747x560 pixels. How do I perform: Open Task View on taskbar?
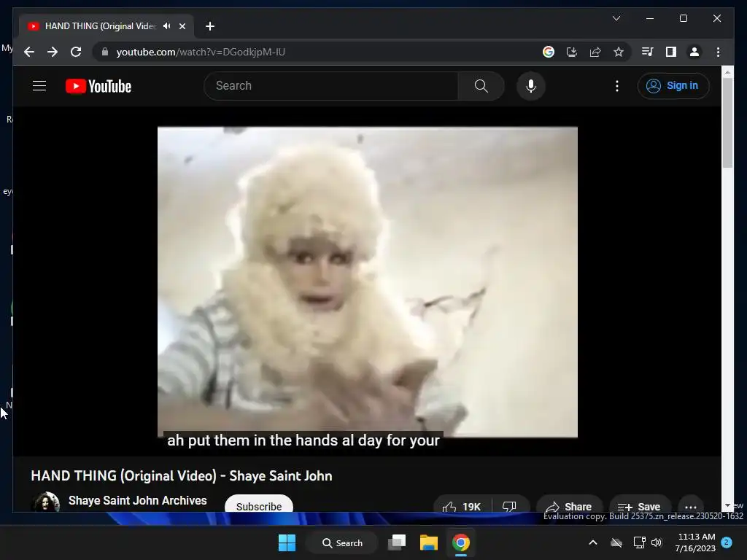397,542
